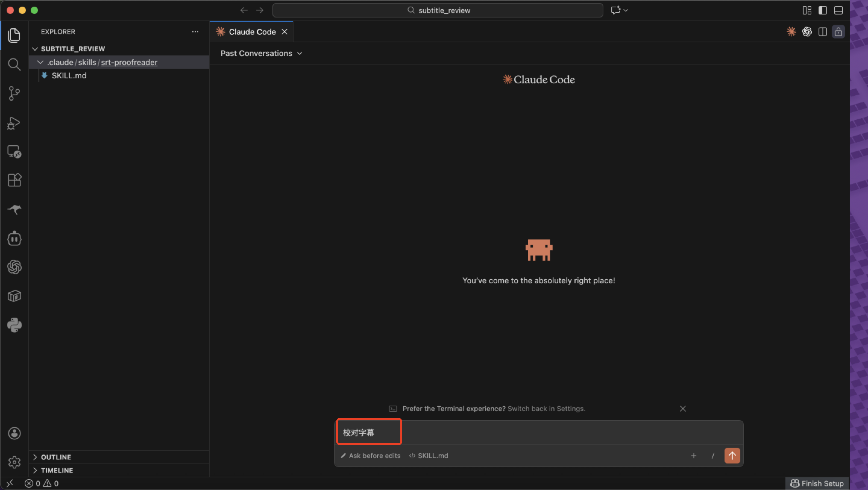Toggle the primary side bar

822,11
